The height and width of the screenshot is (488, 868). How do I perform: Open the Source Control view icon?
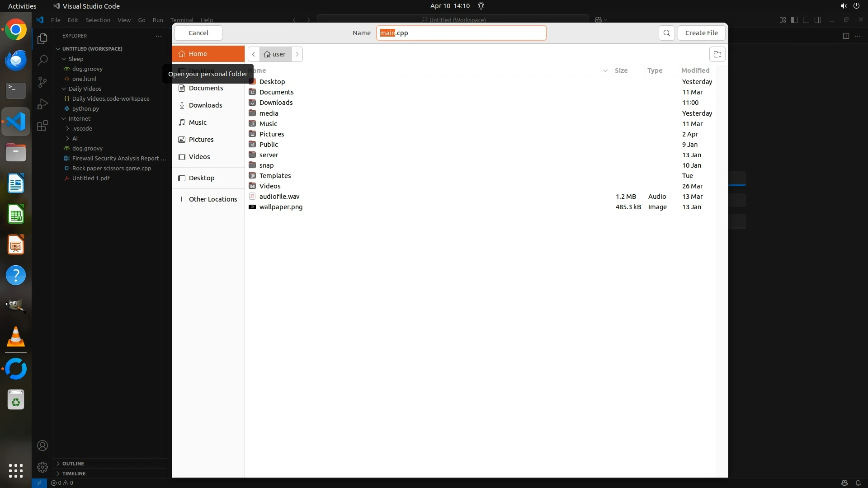click(x=42, y=82)
